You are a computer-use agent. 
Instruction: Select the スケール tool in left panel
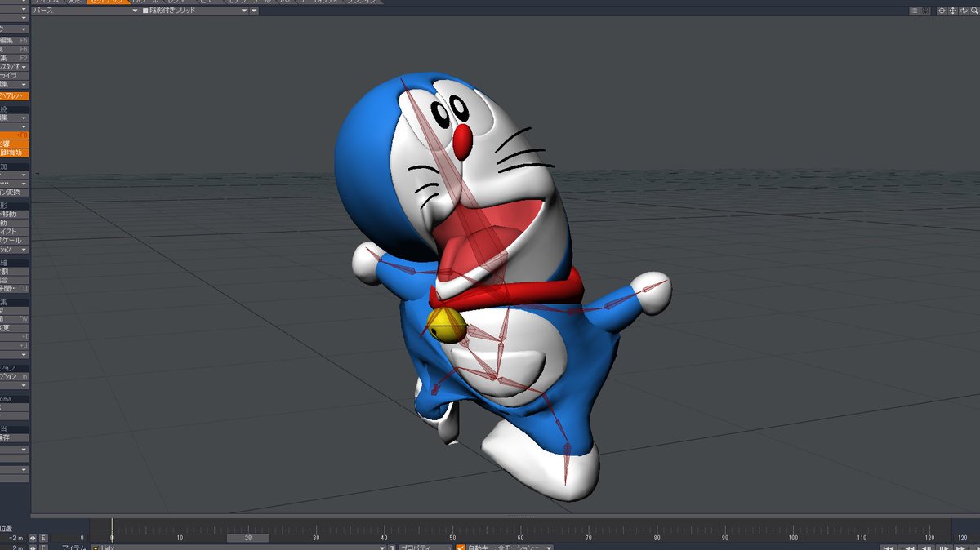[14, 240]
